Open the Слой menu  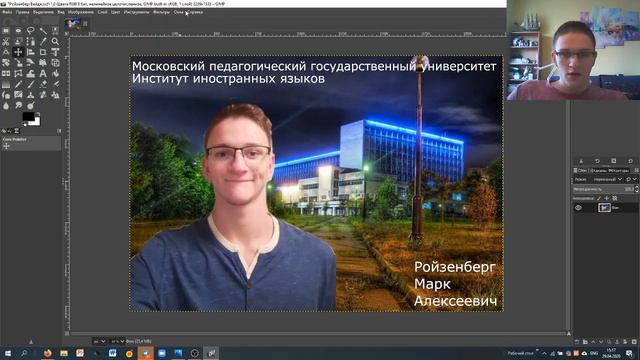point(102,12)
